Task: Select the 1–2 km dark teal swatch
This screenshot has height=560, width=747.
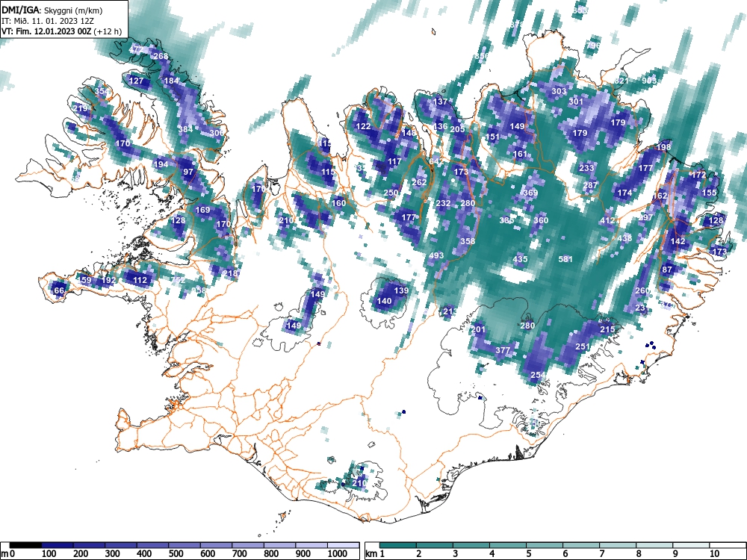Action: point(398,545)
